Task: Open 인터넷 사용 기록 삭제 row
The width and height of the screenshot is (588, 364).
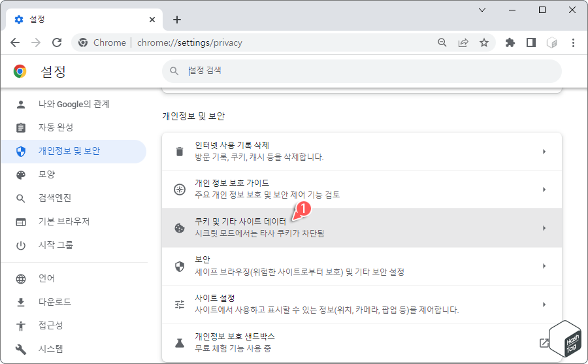Action: [362, 151]
